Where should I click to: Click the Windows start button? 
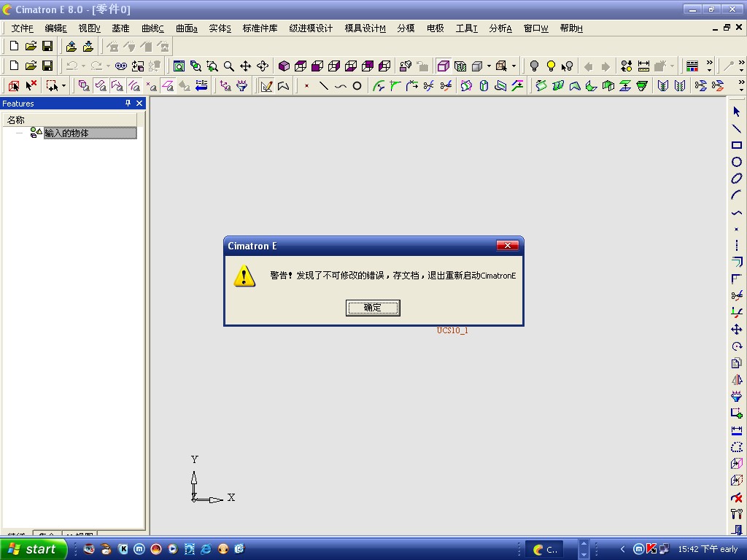(x=34, y=549)
